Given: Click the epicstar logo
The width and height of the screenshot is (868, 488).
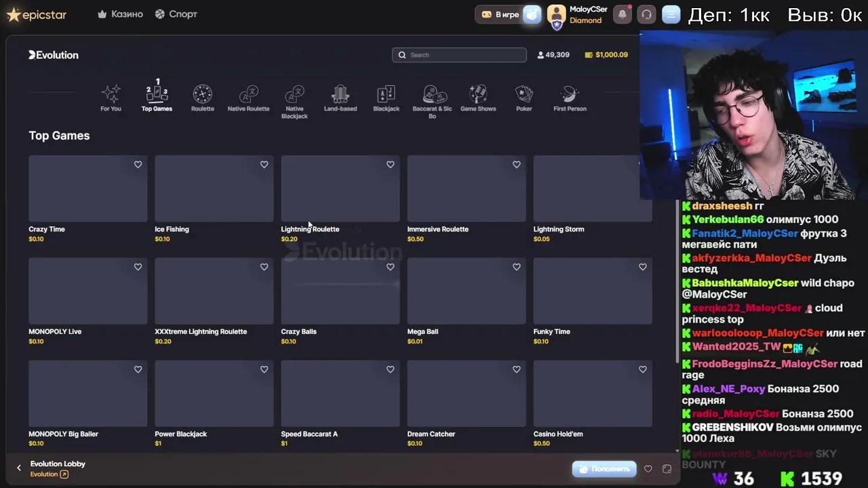Looking at the screenshot, I should [37, 14].
